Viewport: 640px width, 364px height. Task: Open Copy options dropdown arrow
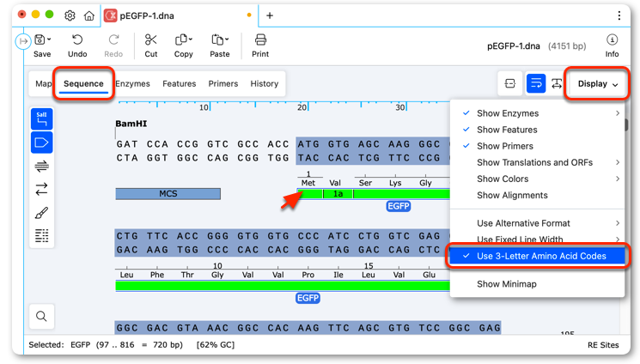(190, 39)
